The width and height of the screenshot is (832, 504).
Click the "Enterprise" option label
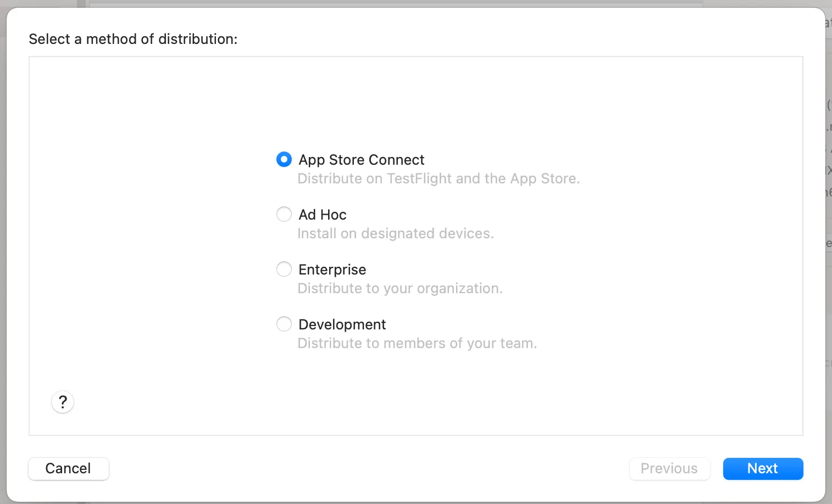click(x=332, y=270)
